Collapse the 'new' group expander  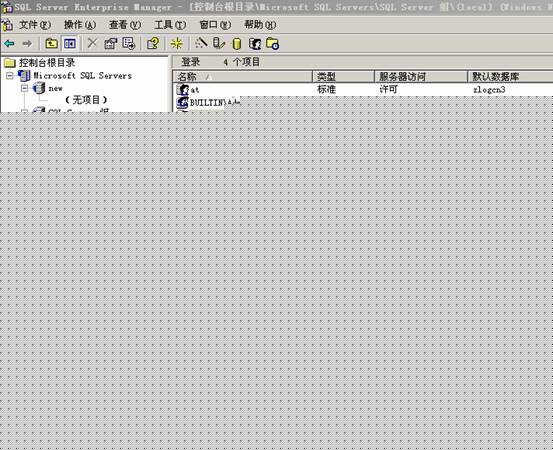24,88
